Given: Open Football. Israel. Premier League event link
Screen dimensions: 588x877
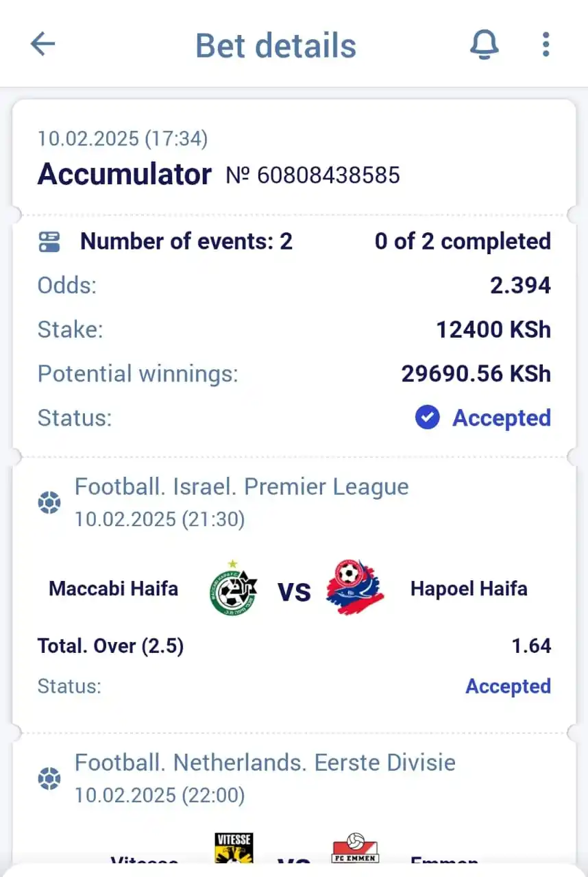Looking at the screenshot, I should pyautogui.click(x=241, y=487).
